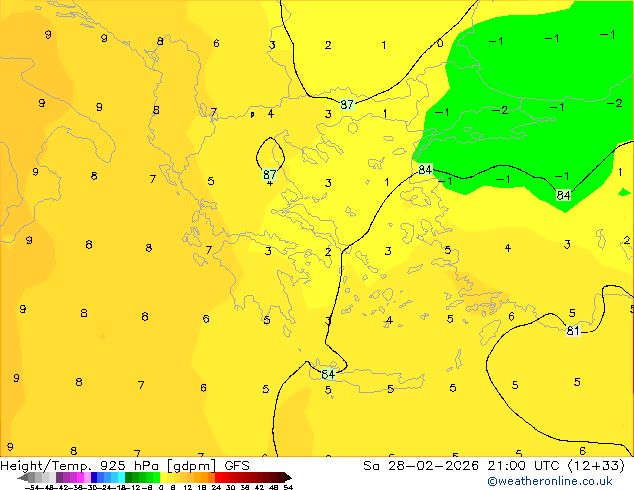The image size is (634, 490).
Task: Open the weatheronline.co.uk copyright link
Action: pyautogui.click(x=549, y=481)
